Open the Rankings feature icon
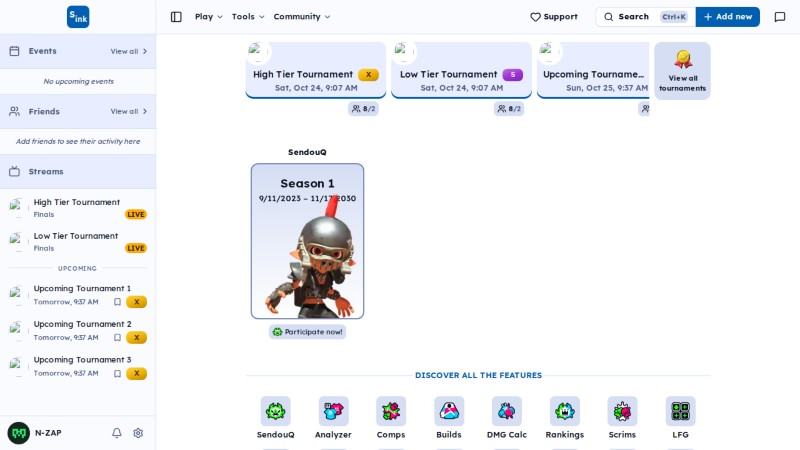This screenshot has height=450, width=800. pyautogui.click(x=564, y=411)
